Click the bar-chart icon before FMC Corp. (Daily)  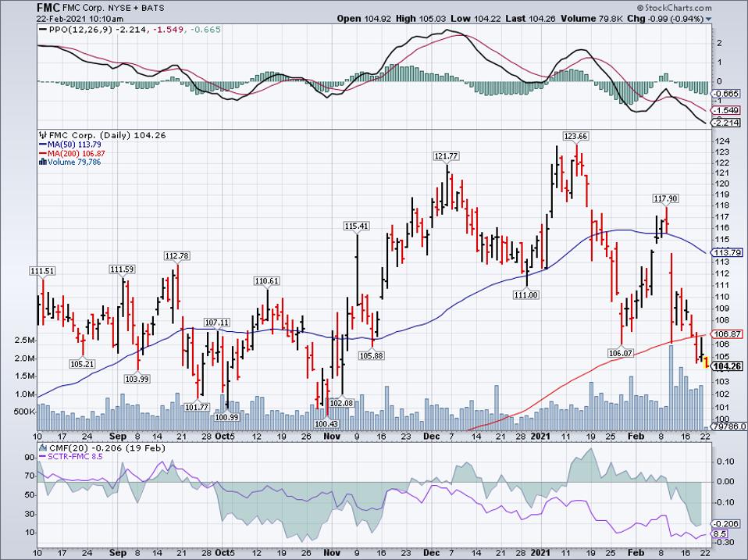pyautogui.click(x=43, y=135)
